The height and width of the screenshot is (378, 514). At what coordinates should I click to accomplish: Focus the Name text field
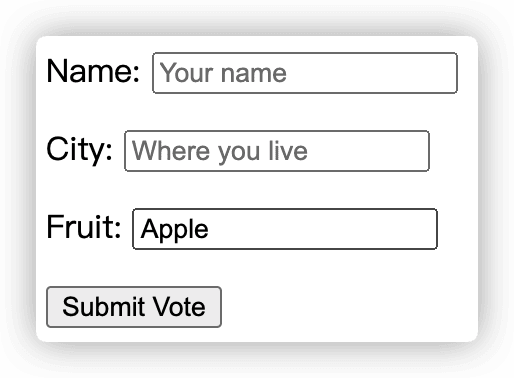click(305, 73)
